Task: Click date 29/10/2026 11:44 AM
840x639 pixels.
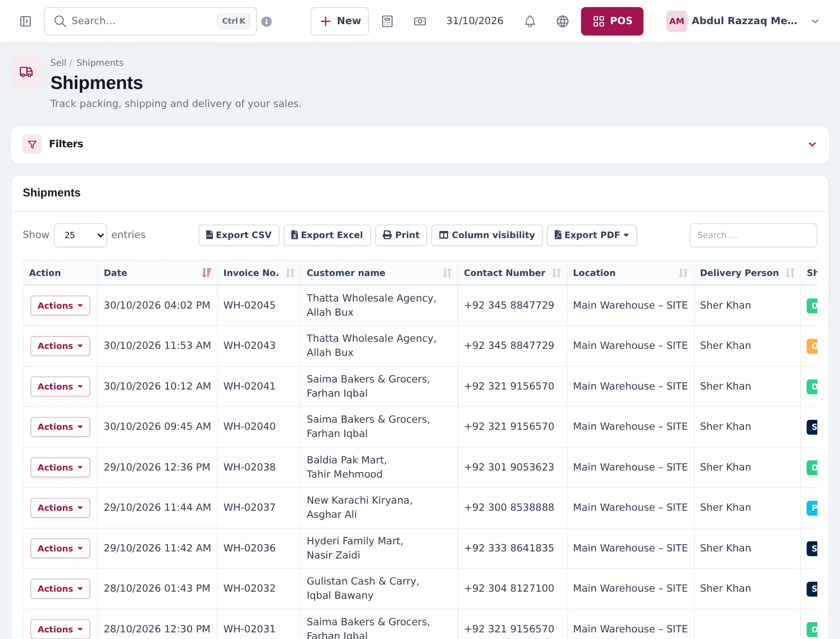Action: click(157, 507)
